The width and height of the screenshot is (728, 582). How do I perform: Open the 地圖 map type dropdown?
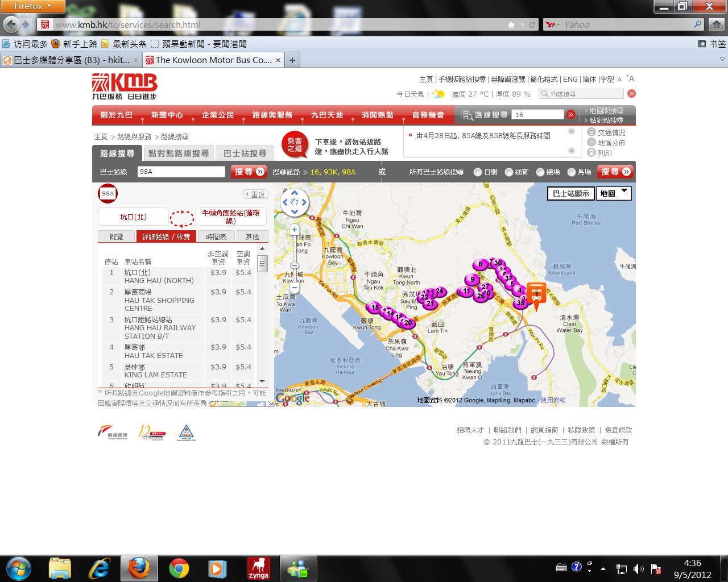614,194
